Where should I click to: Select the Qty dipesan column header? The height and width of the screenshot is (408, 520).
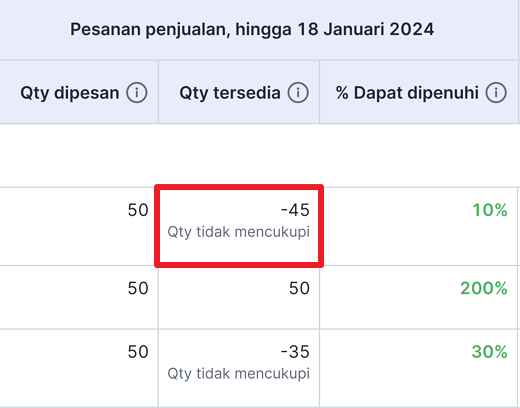[x=79, y=92]
